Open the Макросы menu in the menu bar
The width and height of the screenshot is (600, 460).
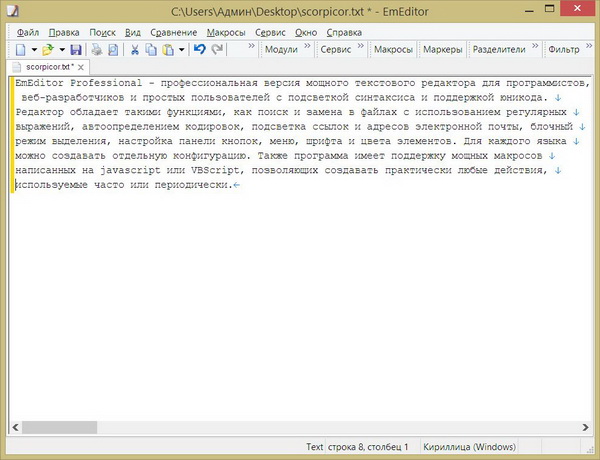(227, 31)
